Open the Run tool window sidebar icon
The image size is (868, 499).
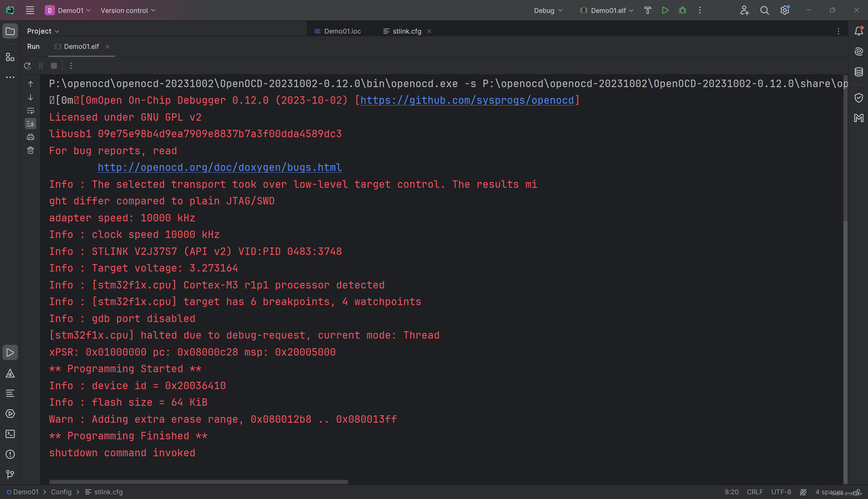point(10,353)
